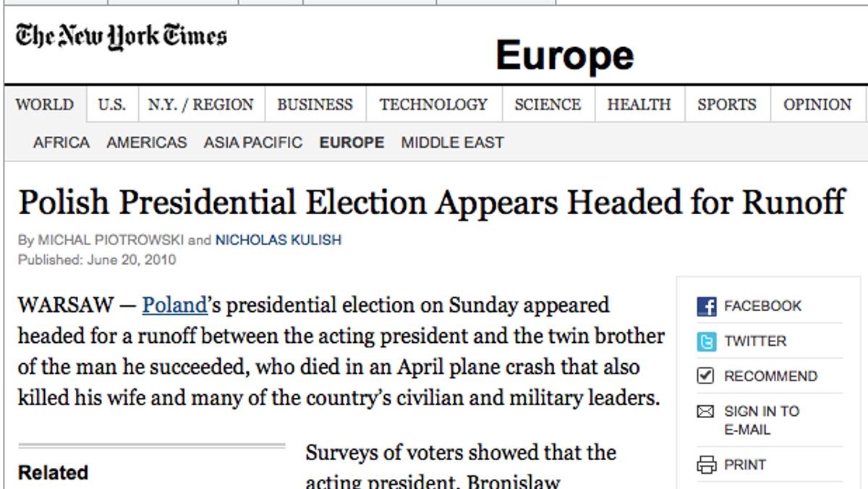The width and height of the screenshot is (868, 489).
Task: Click the Poland hyperlink in article
Action: click(174, 305)
